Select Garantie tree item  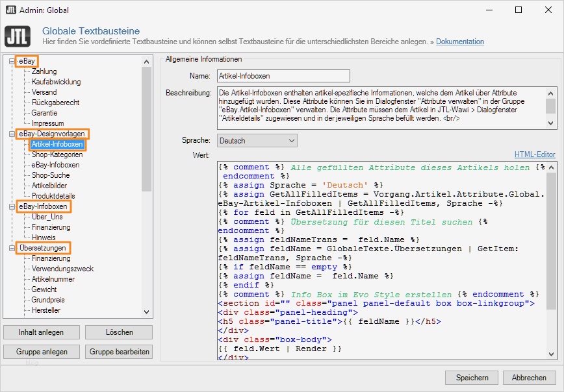[45, 113]
